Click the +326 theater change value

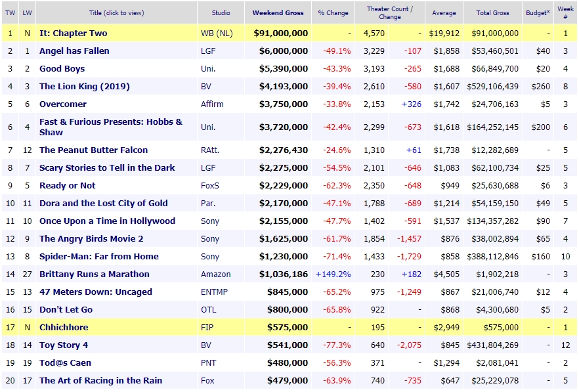[412, 104]
